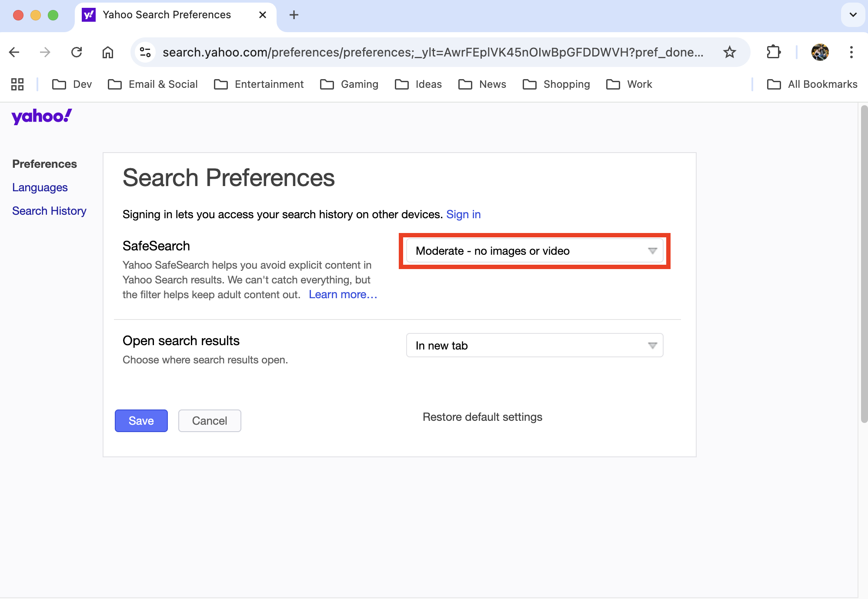Open the Extensions puzzle icon

(x=774, y=53)
